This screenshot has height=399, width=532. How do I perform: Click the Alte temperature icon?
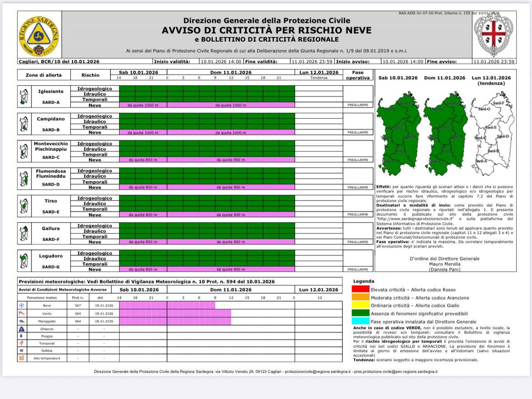21,358
